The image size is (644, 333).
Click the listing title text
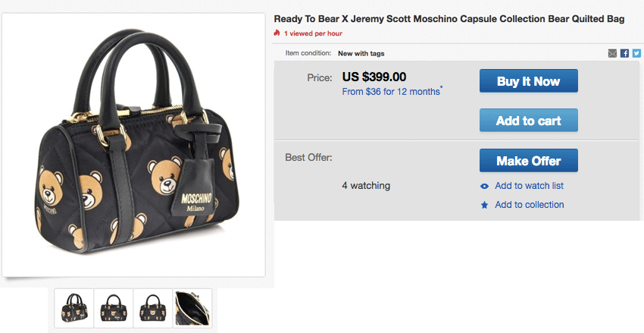449,19
